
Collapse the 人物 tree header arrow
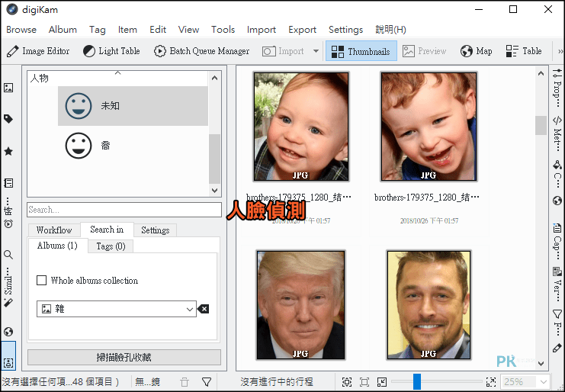pos(118,72)
